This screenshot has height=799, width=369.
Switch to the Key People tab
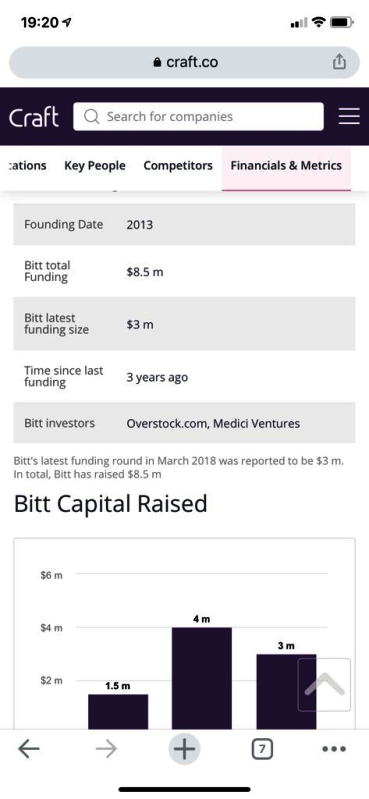(95, 166)
